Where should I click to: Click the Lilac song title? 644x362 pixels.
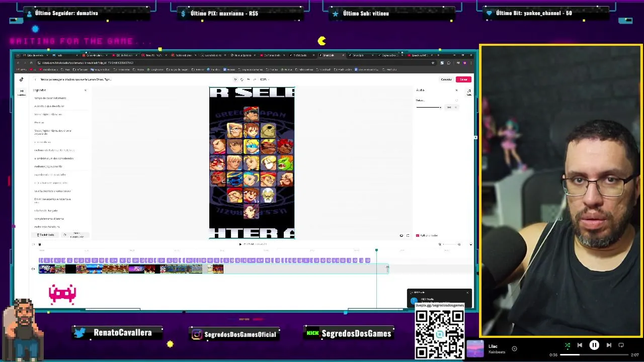pyautogui.click(x=493, y=346)
